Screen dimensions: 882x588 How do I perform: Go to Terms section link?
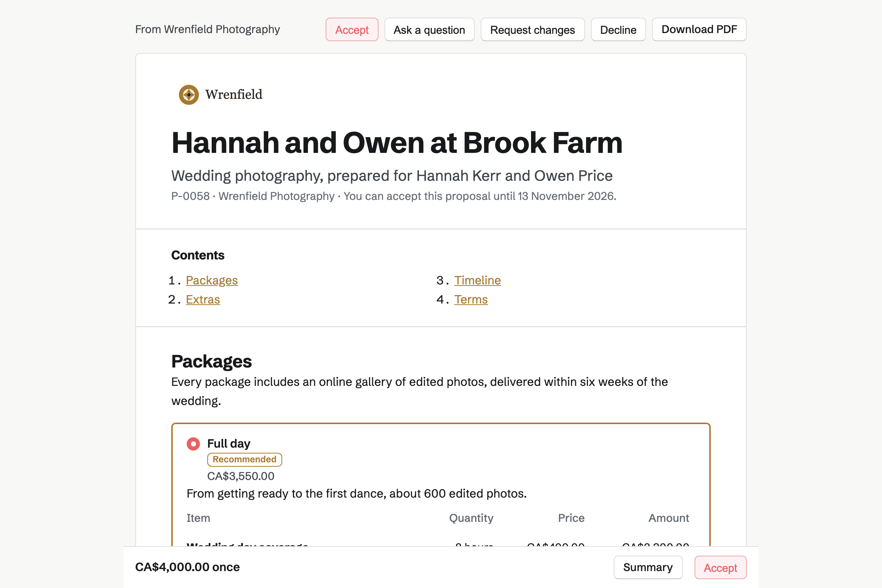pos(471,299)
